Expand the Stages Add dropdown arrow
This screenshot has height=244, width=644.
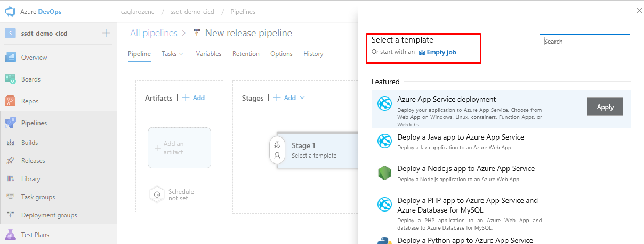click(302, 98)
